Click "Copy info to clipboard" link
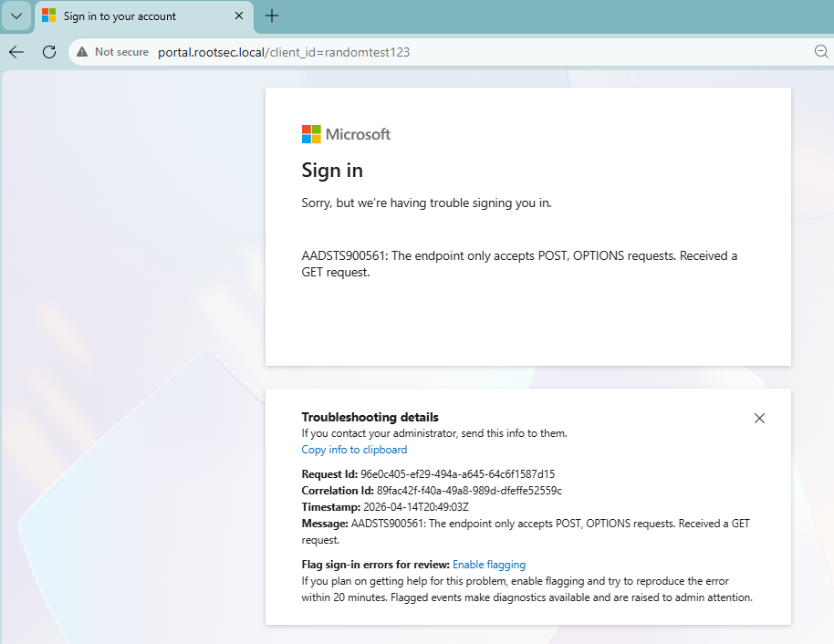 (354, 450)
